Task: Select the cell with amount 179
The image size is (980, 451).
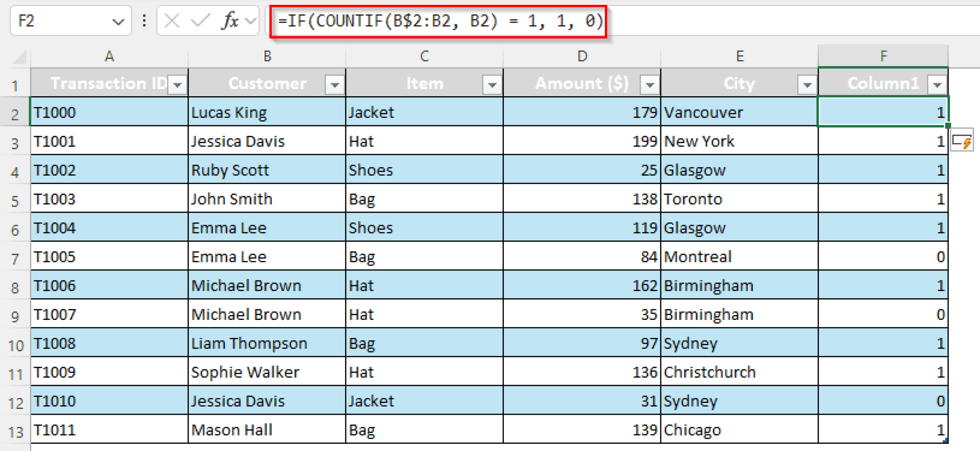Action: pos(582,112)
